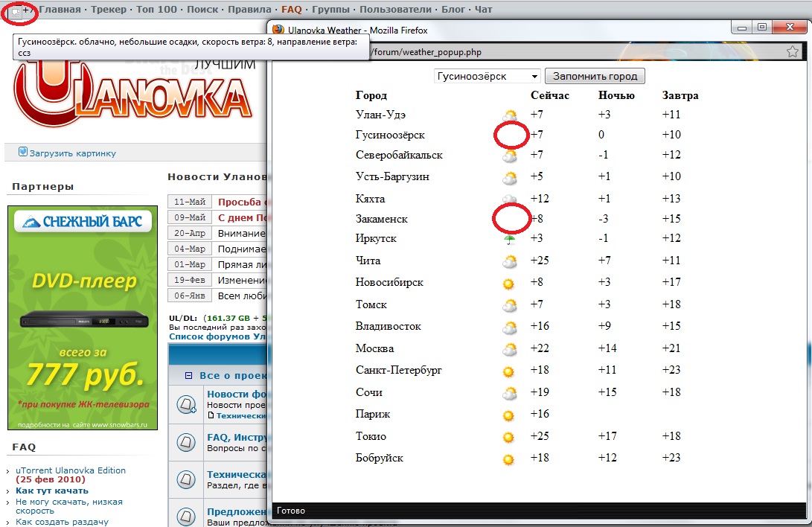
Task: Open Чат in the top navigation
Action: [x=484, y=10]
